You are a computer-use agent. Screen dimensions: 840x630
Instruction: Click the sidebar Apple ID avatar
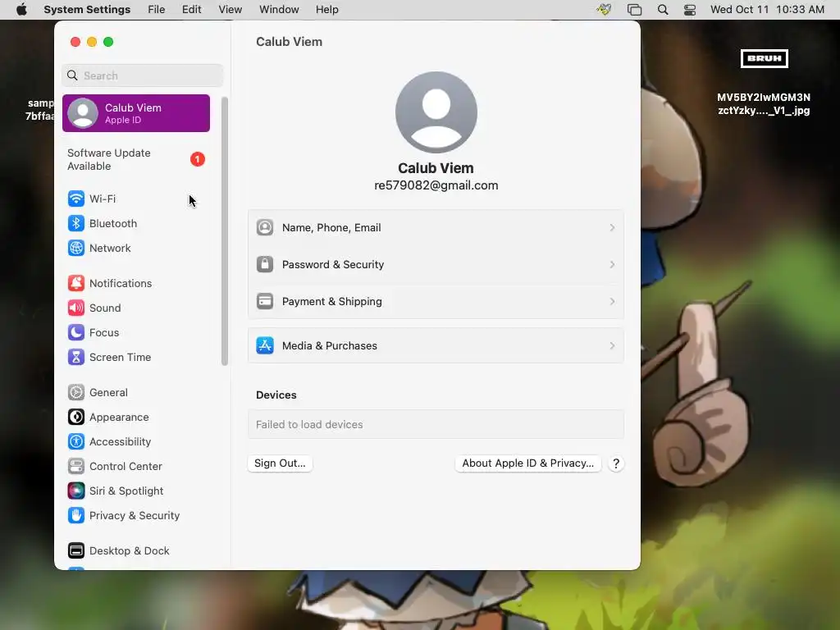pyautogui.click(x=83, y=113)
